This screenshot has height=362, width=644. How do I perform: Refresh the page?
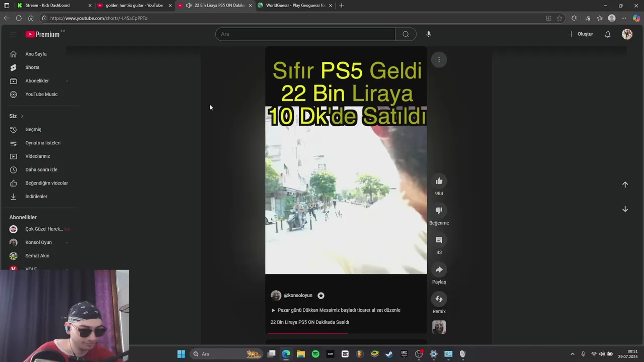tap(19, 18)
